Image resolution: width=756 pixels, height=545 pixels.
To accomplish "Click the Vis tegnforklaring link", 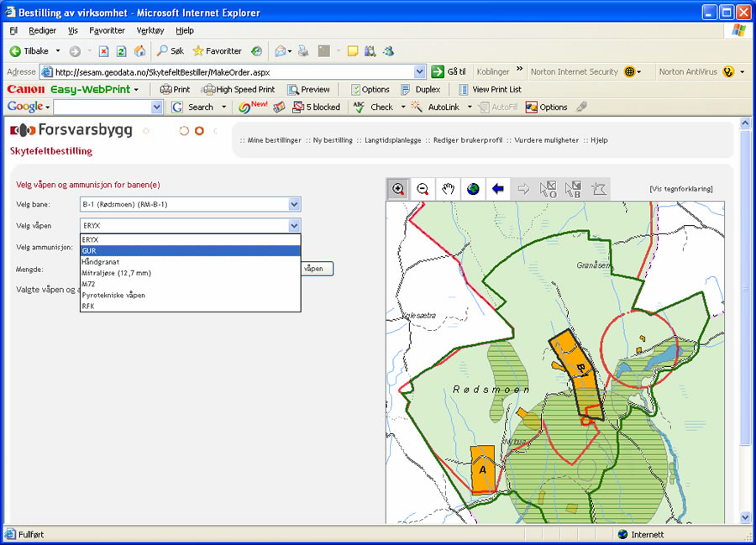I will click(x=680, y=189).
